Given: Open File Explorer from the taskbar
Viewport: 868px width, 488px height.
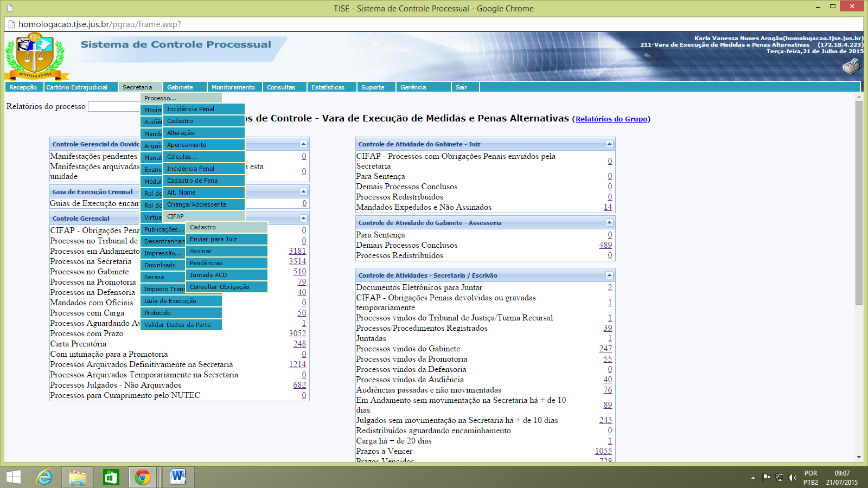Looking at the screenshot, I should coord(78,477).
